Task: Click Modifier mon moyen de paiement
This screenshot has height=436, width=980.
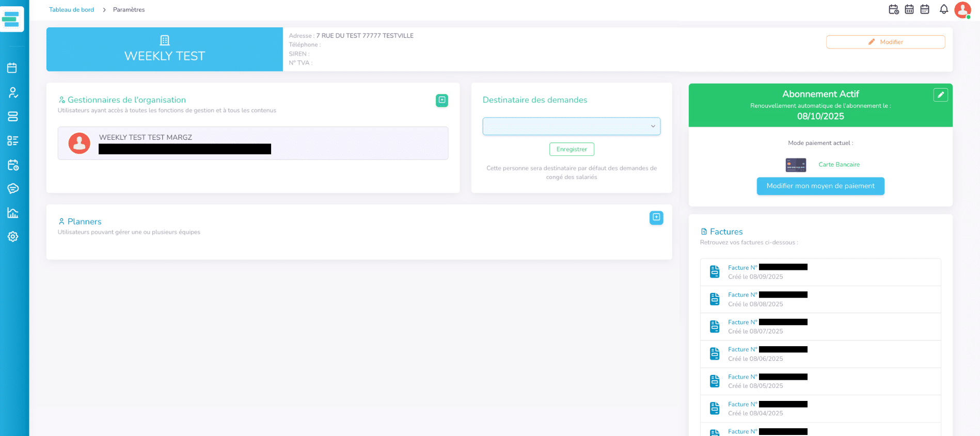Action: [x=820, y=186]
